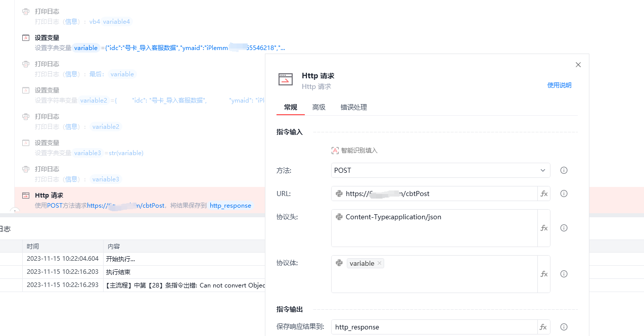Remove the variable chip from 协议体
The image size is (644, 336).
point(380,263)
